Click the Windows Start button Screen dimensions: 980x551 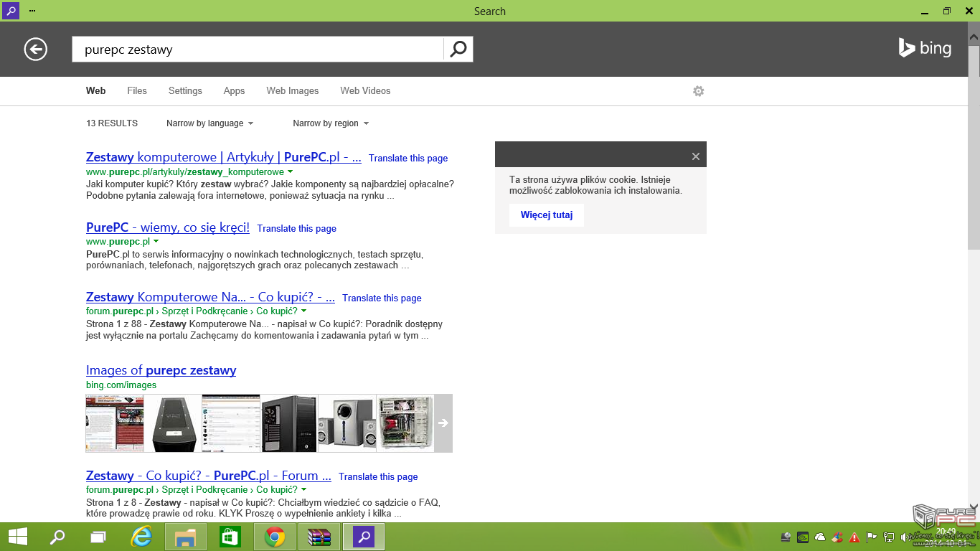pyautogui.click(x=18, y=537)
